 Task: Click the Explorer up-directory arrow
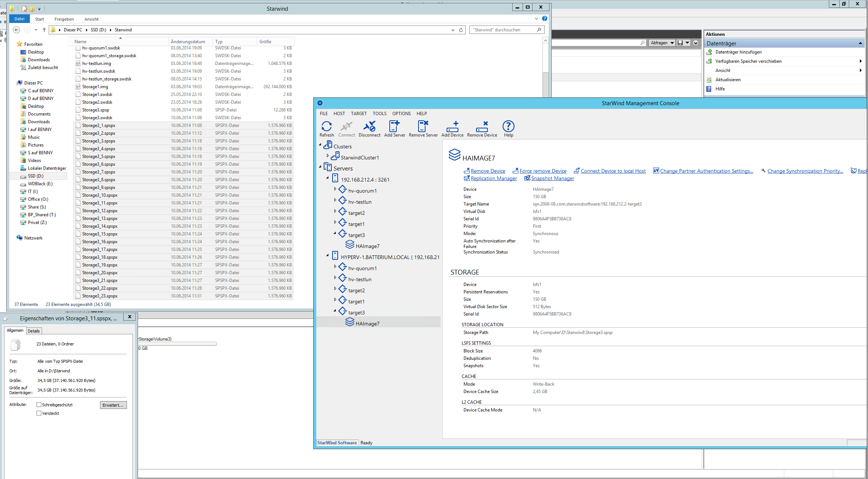44,30
